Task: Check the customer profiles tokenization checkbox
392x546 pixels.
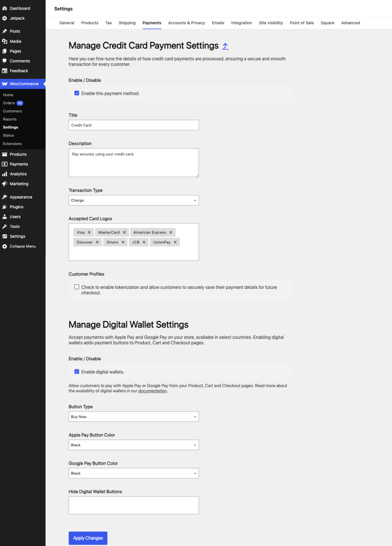Action: coord(77,287)
